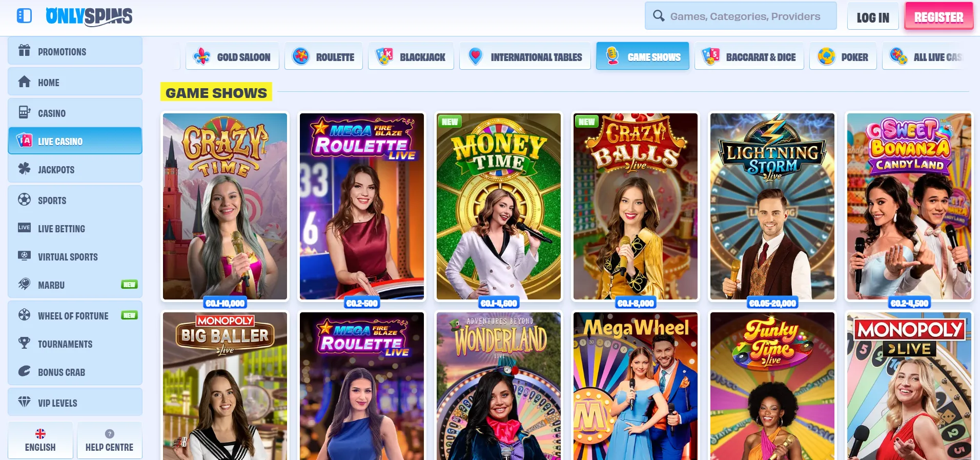Click the Bonus Crab icon
This screenshot has width=980, height=460.
point(24,371)
